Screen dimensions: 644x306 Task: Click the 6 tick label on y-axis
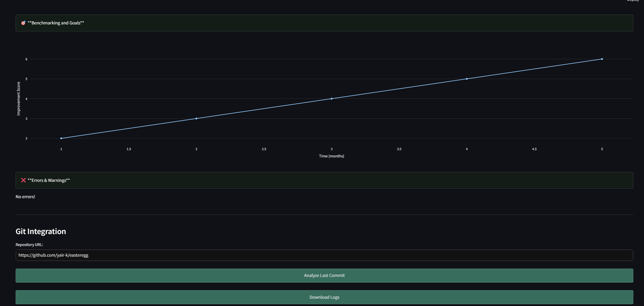tap(26, 59)
